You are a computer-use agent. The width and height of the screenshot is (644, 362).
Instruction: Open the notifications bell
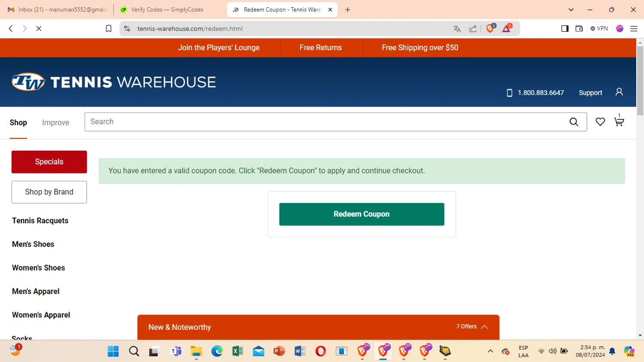[612, 351]
